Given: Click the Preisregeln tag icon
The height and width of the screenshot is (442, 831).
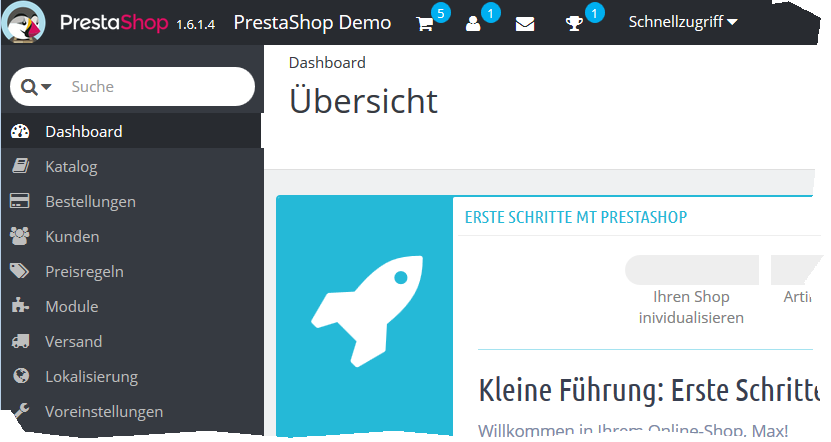Looking at the screenshot, I should pos(20,271).
